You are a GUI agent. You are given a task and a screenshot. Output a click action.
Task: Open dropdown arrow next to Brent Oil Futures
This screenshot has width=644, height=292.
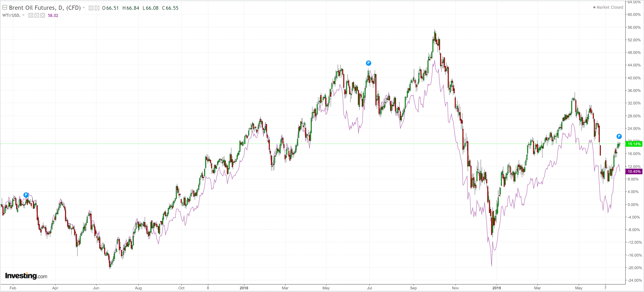click(x=84, y=8)
